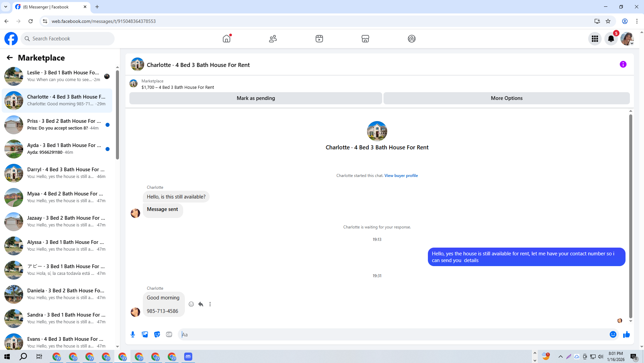The image size is (644, 363).
Task: Open the emoji picker in message box
Action: (x=613, y=334)
